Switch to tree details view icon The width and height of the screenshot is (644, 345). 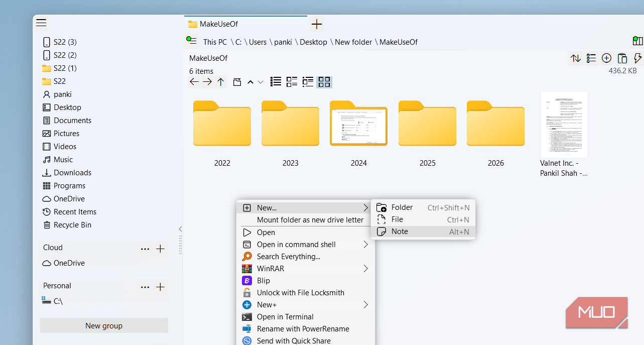click(308, 82)
